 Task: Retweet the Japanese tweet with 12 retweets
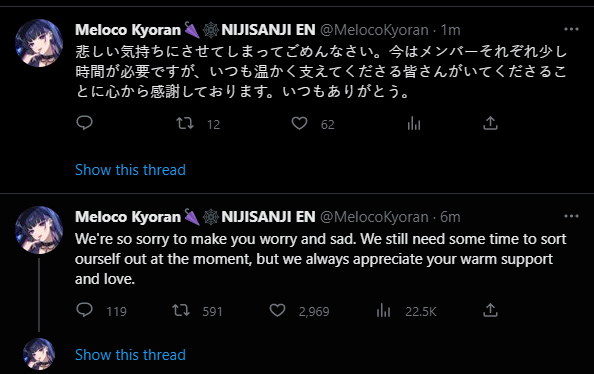185,124
